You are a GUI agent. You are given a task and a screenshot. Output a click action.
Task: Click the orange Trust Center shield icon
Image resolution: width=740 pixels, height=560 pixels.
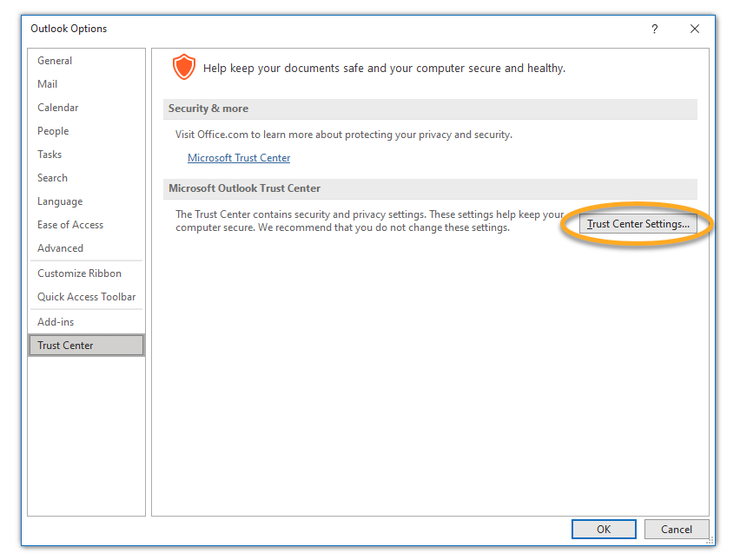pyautogui.click(x=183, y=67)
